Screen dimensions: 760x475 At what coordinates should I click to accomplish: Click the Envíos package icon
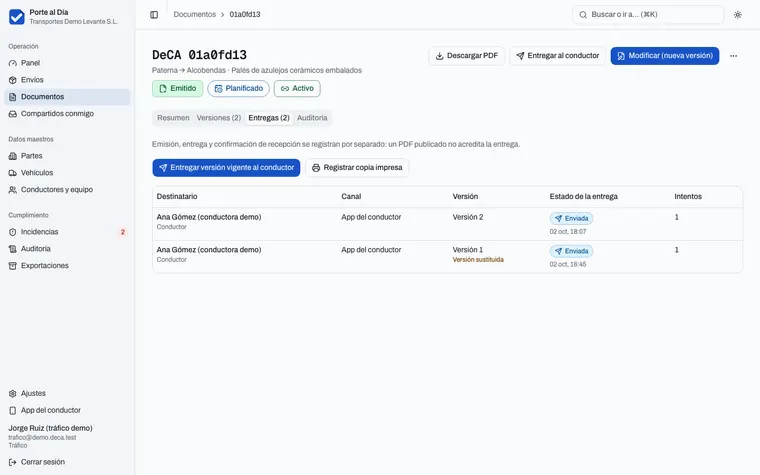click(x=13, y=80)
